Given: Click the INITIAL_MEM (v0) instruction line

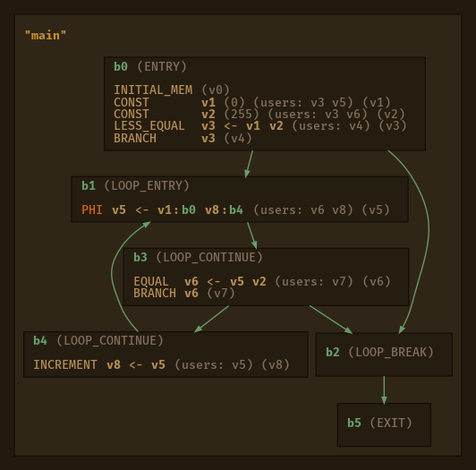Looking at the screenshot, I should pyautogui.click(x=172, y=90).
